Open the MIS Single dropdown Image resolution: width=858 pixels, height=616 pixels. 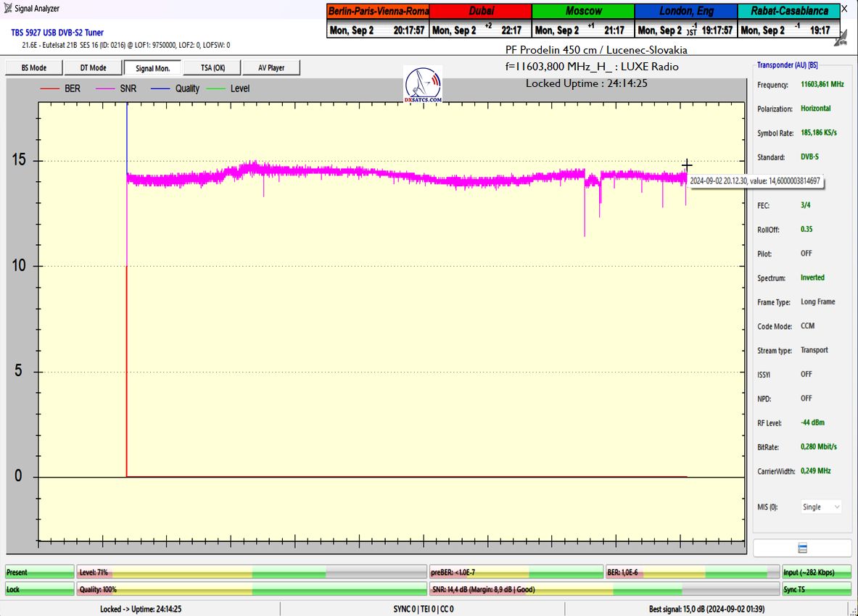pyautogui.click(x=821, y=507)
